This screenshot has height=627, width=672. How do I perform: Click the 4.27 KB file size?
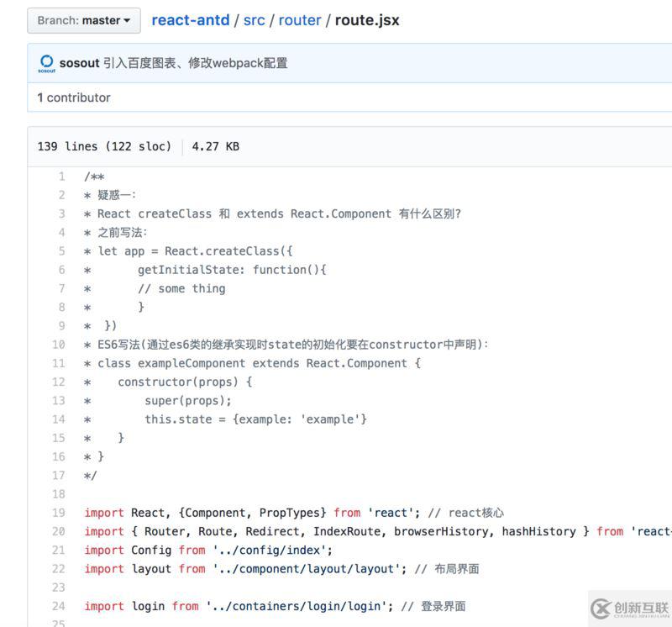point(216,147)
